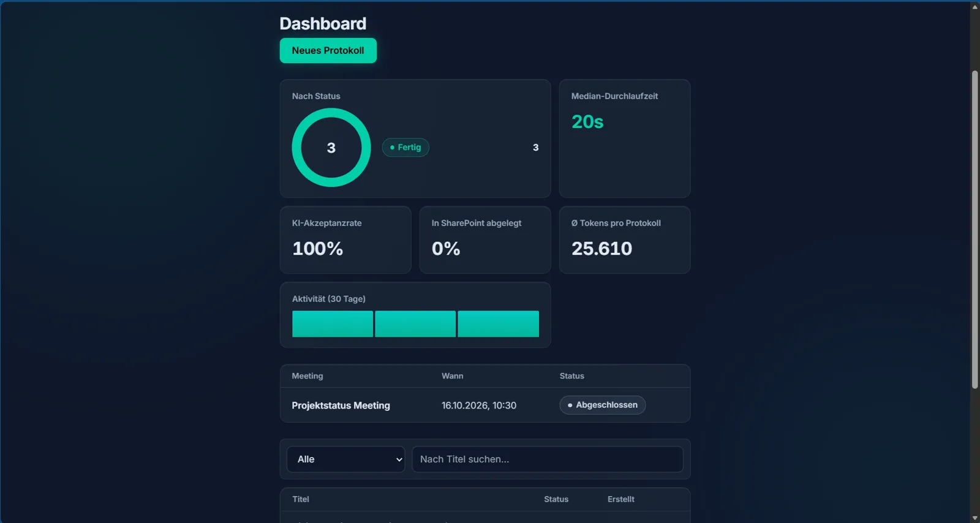Click the leftmost activity bar
980x523 pixels.
click(x=333, y=324)
